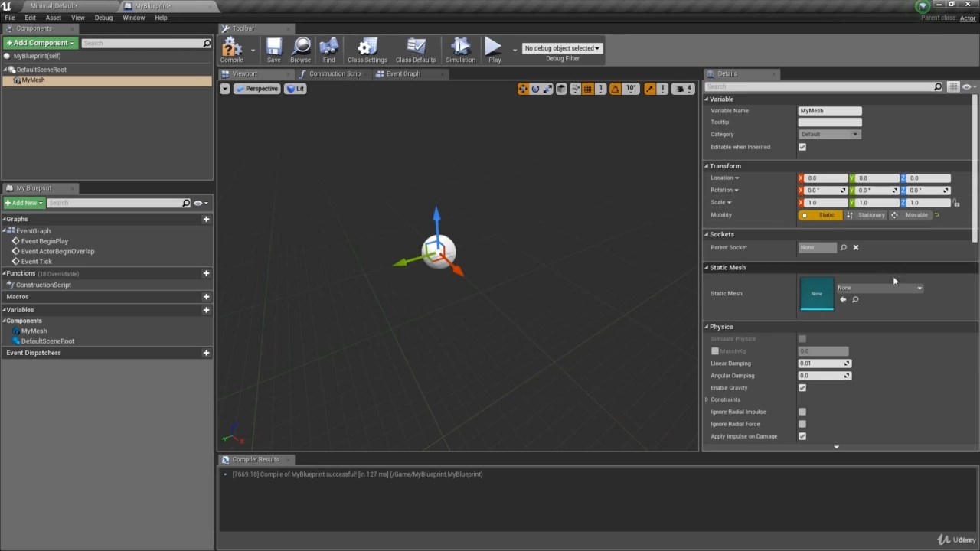Click the Compile toolbar icon
This screenshot has width=980, height=551.
[232, 49]
